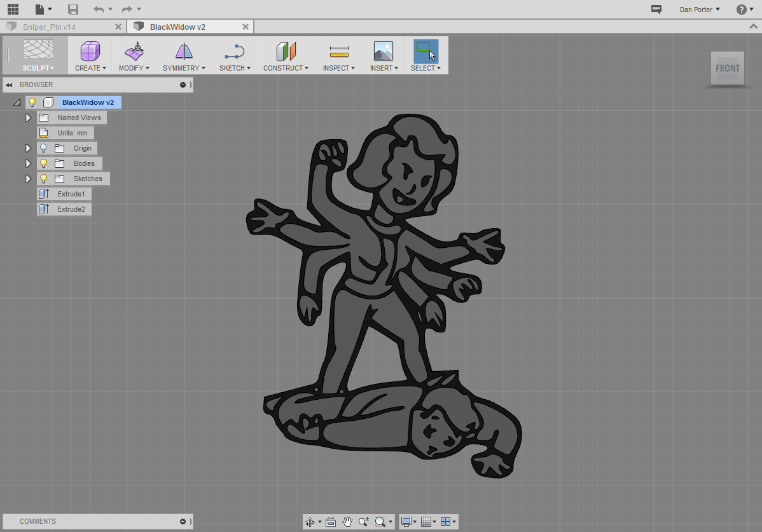
Task: Activate the Pan hand tool
Action: (x=347, y=522)
